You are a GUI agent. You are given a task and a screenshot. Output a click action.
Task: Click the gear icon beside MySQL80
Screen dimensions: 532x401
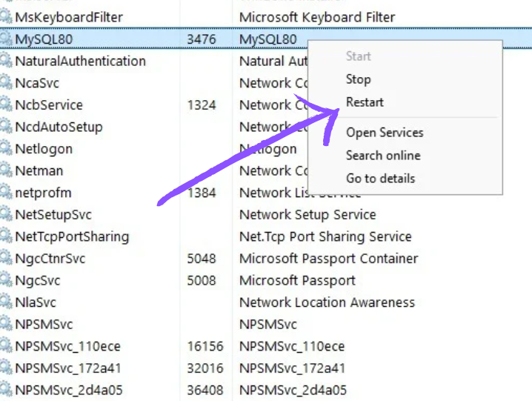7,39
